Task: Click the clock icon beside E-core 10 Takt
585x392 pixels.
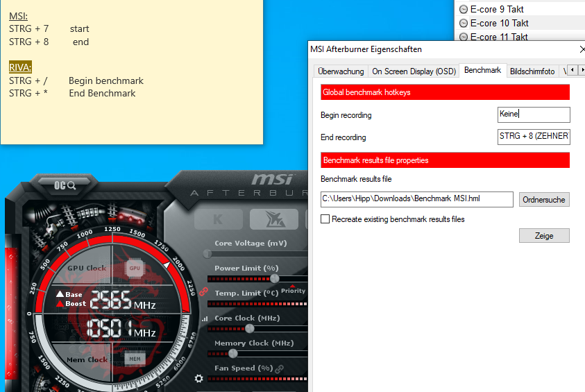Action: tap(464, 23)
